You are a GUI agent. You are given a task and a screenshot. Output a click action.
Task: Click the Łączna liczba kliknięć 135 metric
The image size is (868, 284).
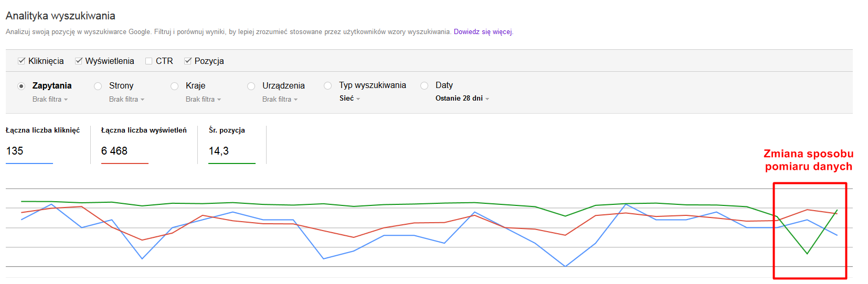tap(43, 144)
